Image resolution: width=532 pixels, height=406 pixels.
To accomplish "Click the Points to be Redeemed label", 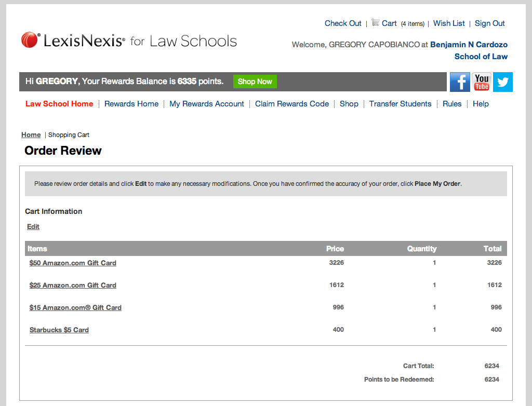I will [399, 380].
